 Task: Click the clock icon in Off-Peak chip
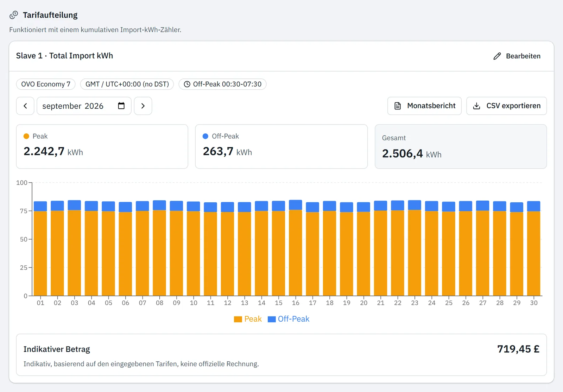coord(187,84)
